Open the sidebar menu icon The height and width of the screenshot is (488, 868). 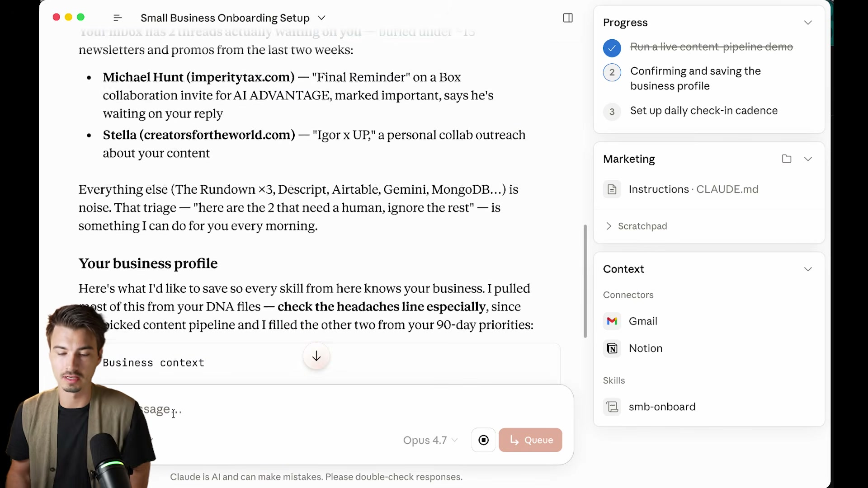(118, 18)
